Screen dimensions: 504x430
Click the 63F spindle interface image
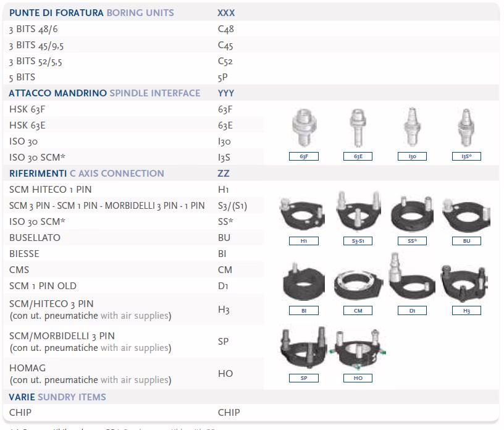303,127
